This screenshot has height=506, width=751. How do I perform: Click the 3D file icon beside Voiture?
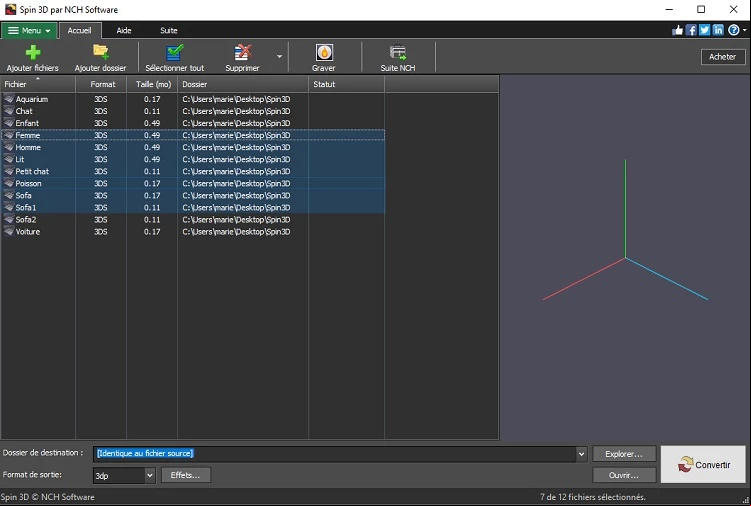(9, 231)
